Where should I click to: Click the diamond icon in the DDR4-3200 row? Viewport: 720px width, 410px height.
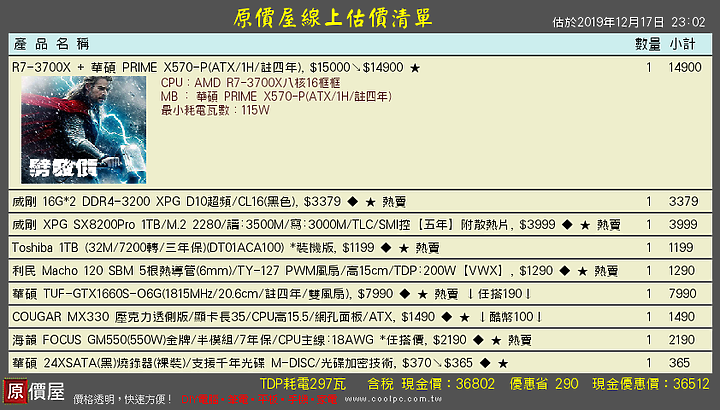(x=353, y=202)
